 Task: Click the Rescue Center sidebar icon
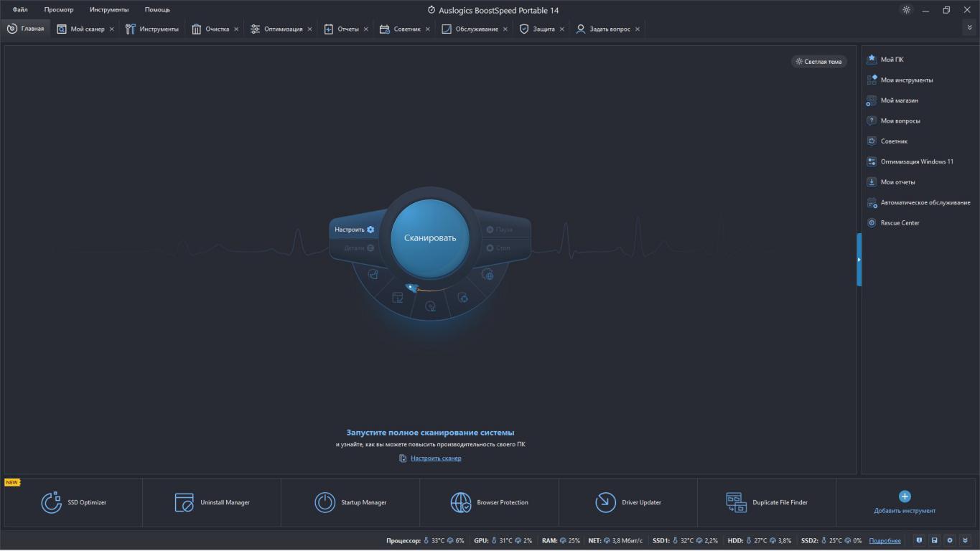coord(872,223)
